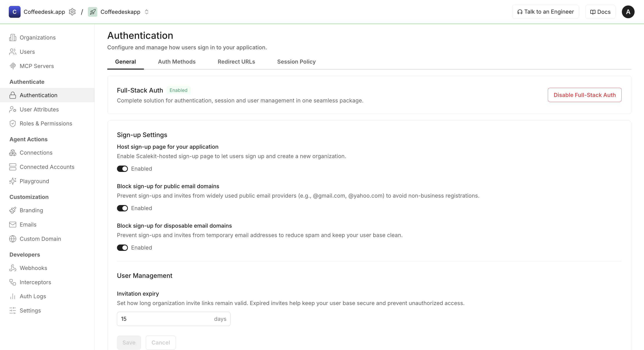Open the Coffeedeskapp environment switcher chevron
The height and width of the screenshot is (350, 644).
(x=147, y=12)
